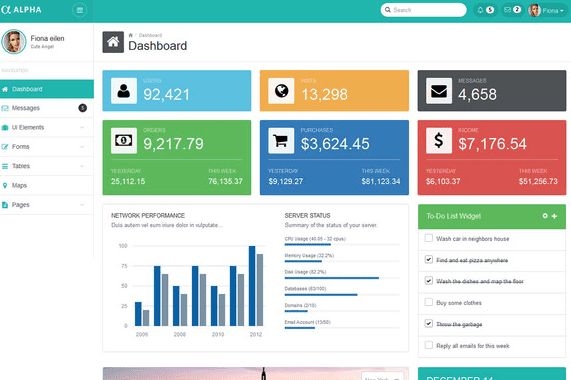Check 'Buy some clothes' task
This screenshot has height=380, width=571.
pyautogui.click(x=429, y=302)
